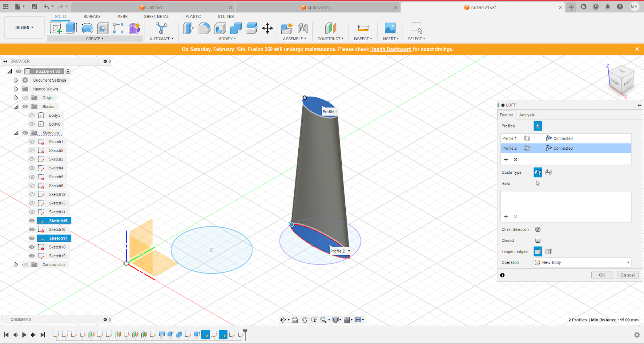Add a new profile with the plus button
The image size is (644, 344).
[x=506, y=160]
